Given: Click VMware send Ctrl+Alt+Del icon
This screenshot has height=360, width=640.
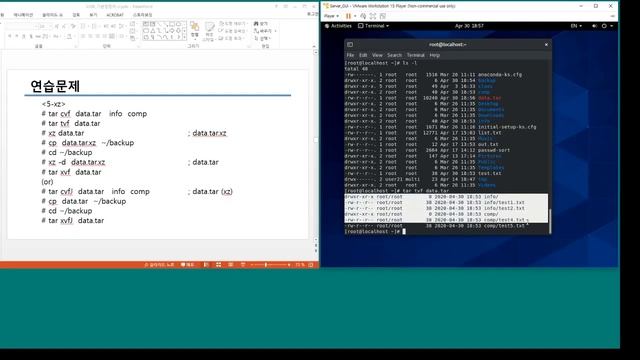Looking at the screenshot, I should click(x=363, y=16).
